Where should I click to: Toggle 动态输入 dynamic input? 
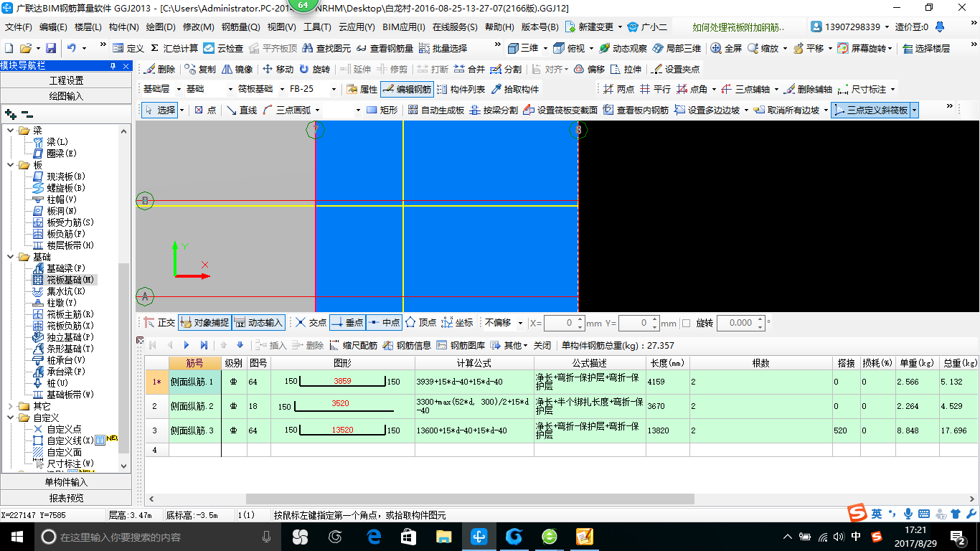258,323
